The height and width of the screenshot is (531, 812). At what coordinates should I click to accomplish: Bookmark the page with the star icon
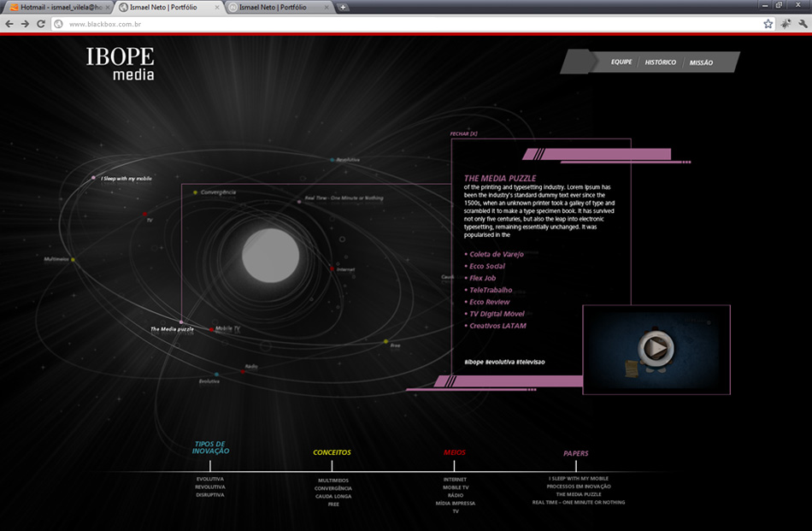768,24
